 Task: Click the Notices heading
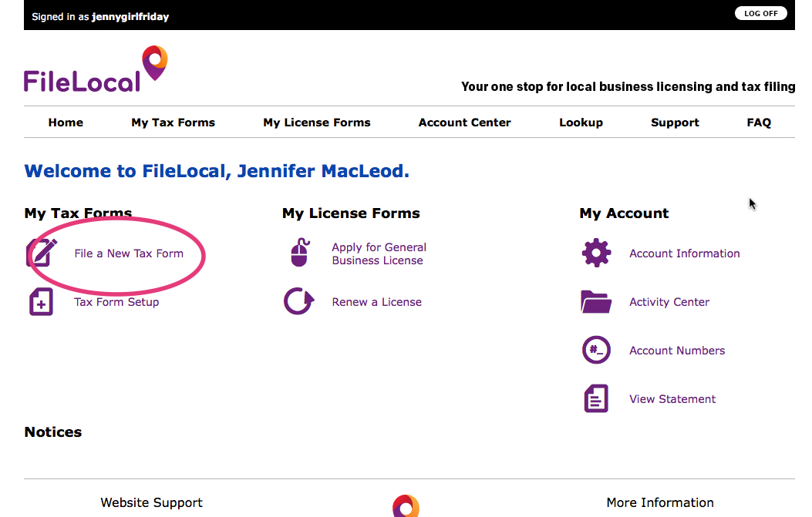52,432
